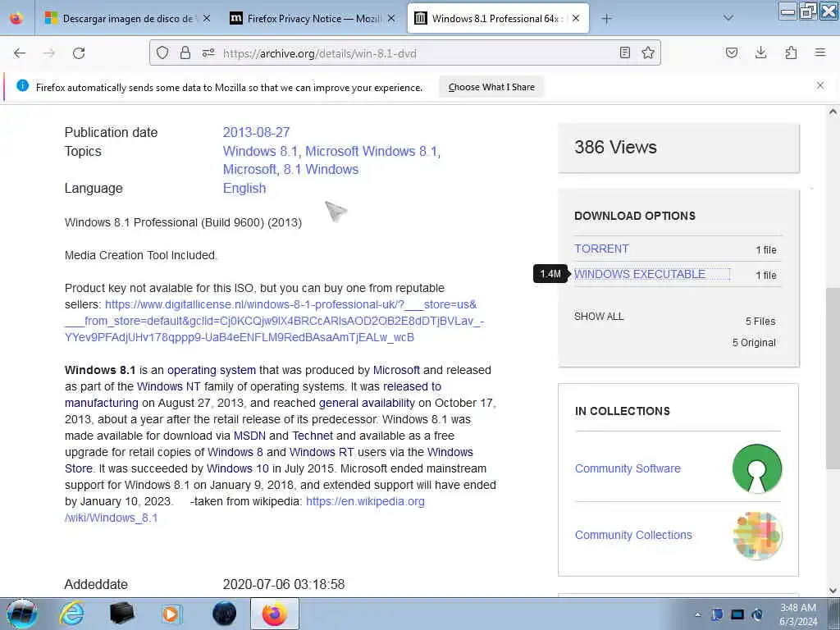Go back with the browser back arrow
Viewport: 840px width, 630px height.
(x=20, y=53)
